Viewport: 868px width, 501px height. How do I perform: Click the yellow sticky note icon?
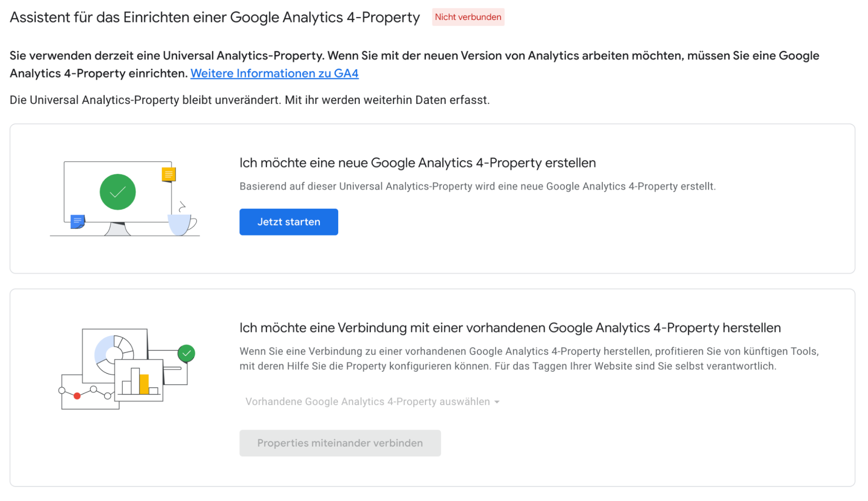[x=168, y=175]
